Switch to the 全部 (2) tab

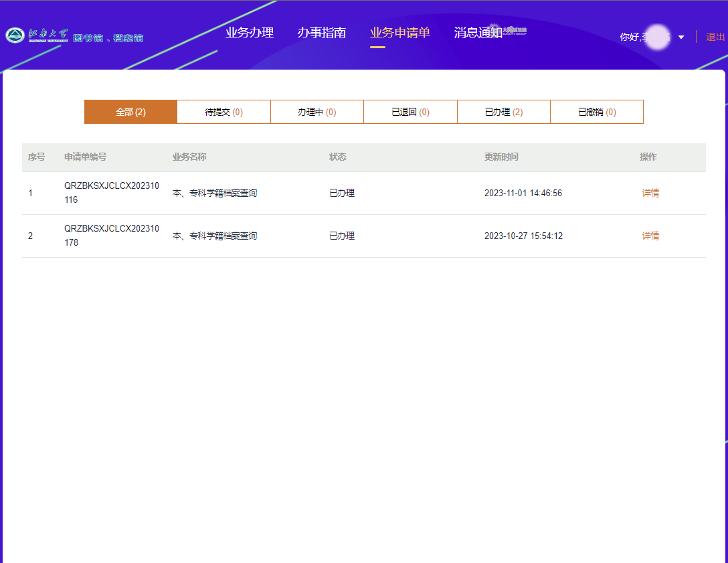tap(130, 112)
